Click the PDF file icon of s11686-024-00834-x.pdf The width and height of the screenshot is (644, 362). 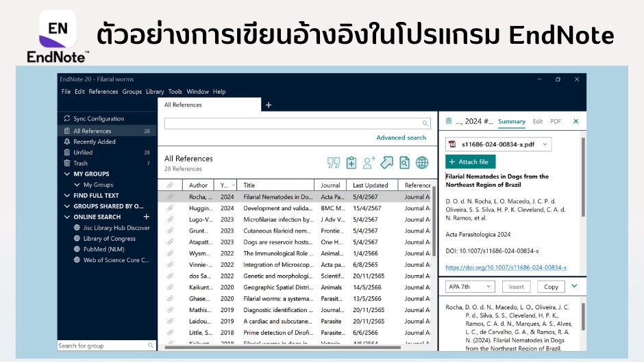(453, 144)
